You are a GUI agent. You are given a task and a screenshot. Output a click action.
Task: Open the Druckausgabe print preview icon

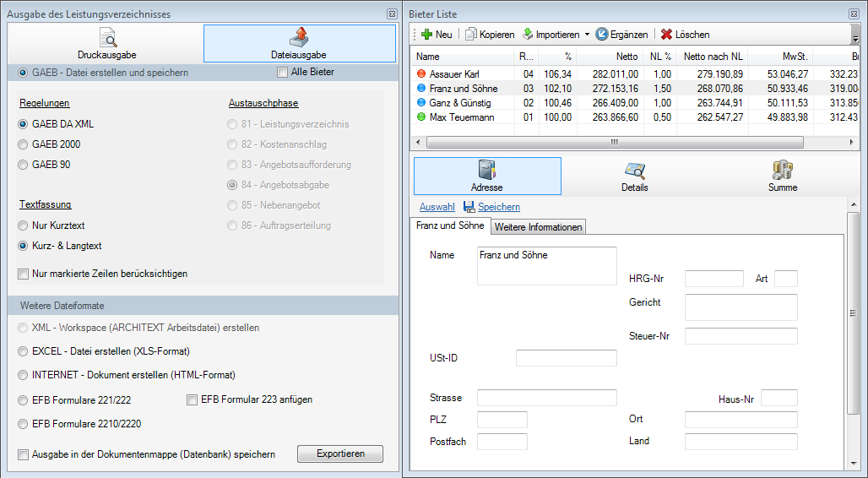[107, 38]
